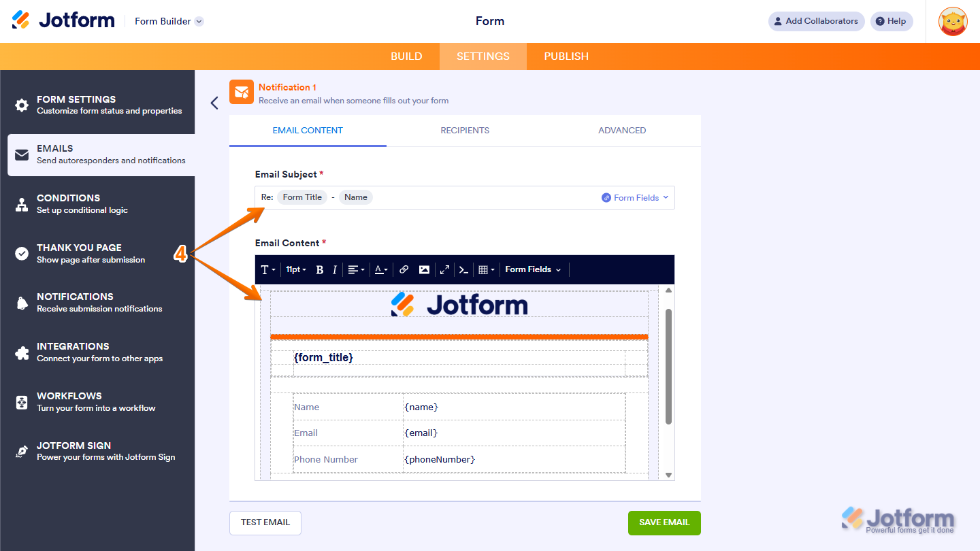Viewport: 980px width, 551px height.
Task: Open the Form Fields dropdown in Email Subject
Action: coord(634,197)
